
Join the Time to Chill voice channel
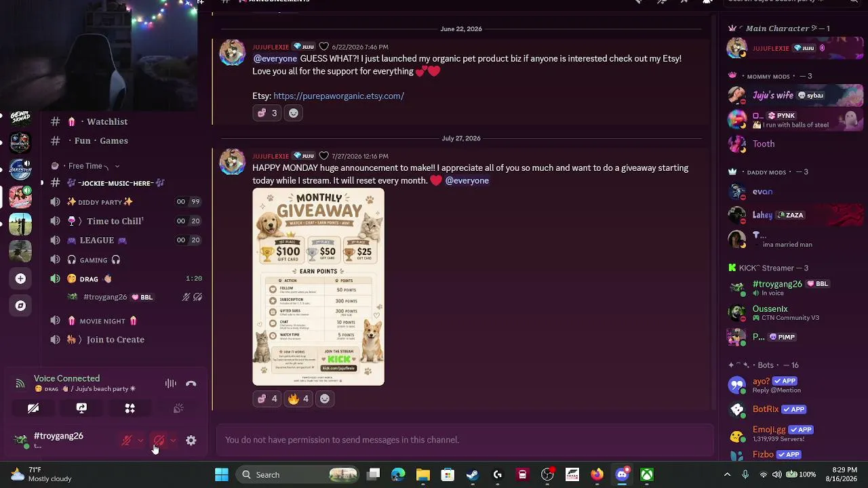[125, 221]
